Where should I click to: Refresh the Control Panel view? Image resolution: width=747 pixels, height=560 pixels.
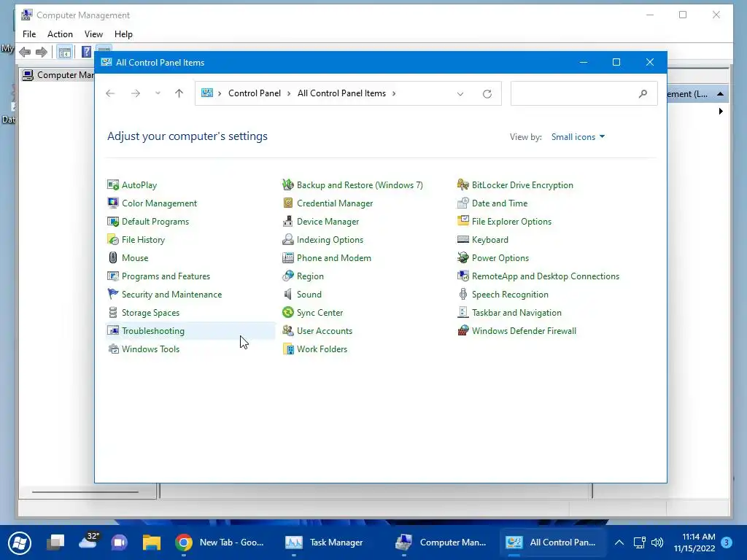tap(487, 94)
